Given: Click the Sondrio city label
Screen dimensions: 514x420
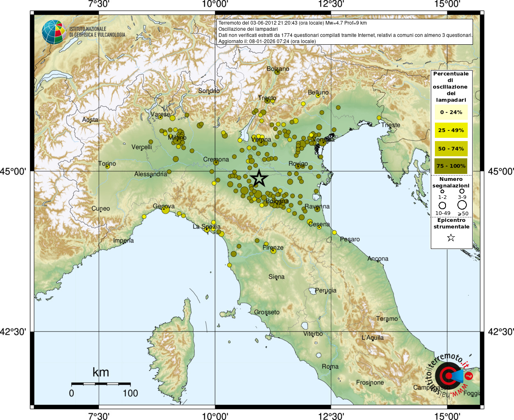Looking at the screenshot, I should (209, 91).
